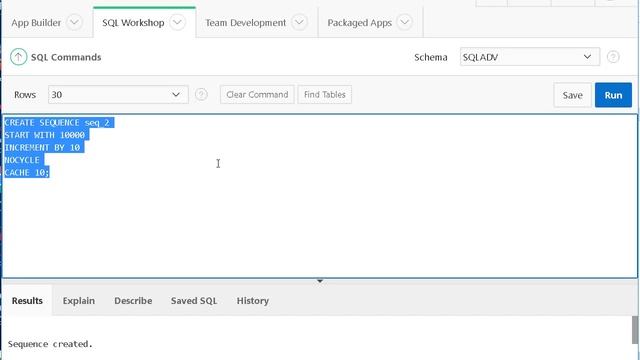Expand SQL Workshop dropdown chevron
This screenshot has width=640, height=360.
click(x=177, y=22)
